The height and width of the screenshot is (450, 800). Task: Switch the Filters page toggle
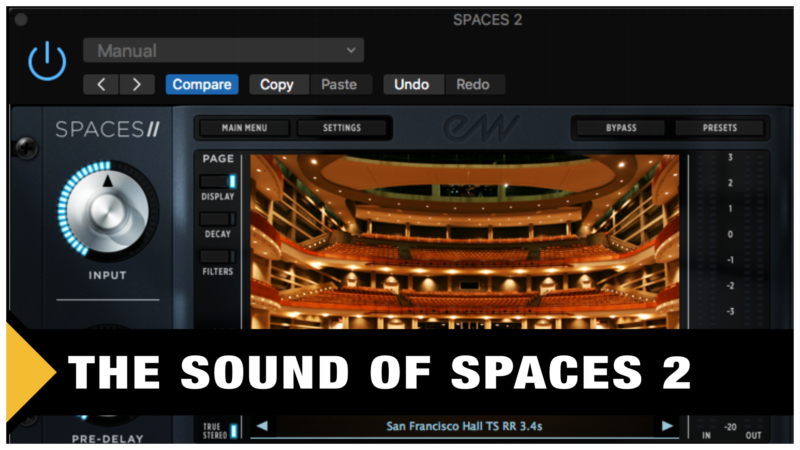click(x=218, y=256)
